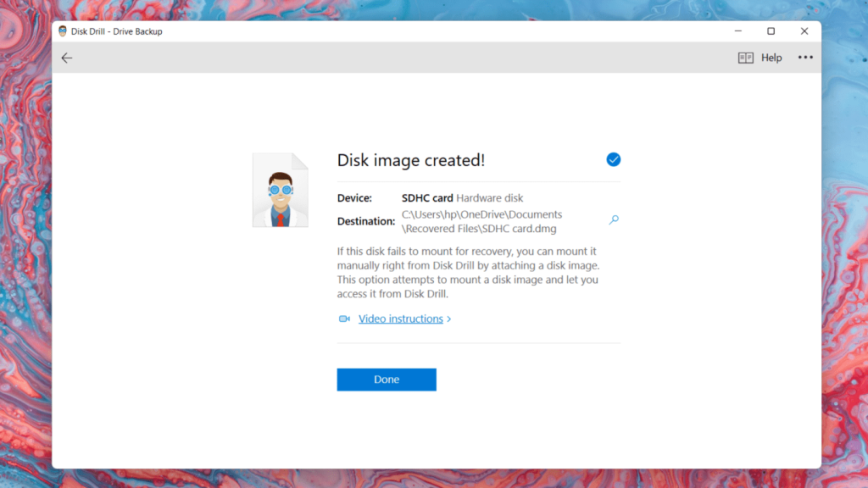Maximize the Disk Drill window

[x=771, y=31]
